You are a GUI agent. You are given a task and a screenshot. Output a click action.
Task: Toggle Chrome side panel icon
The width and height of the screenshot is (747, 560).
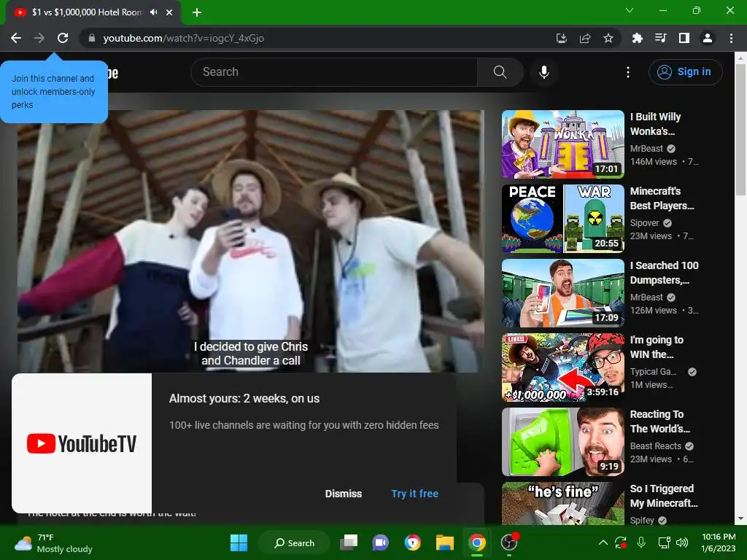(x=684, y=38)
